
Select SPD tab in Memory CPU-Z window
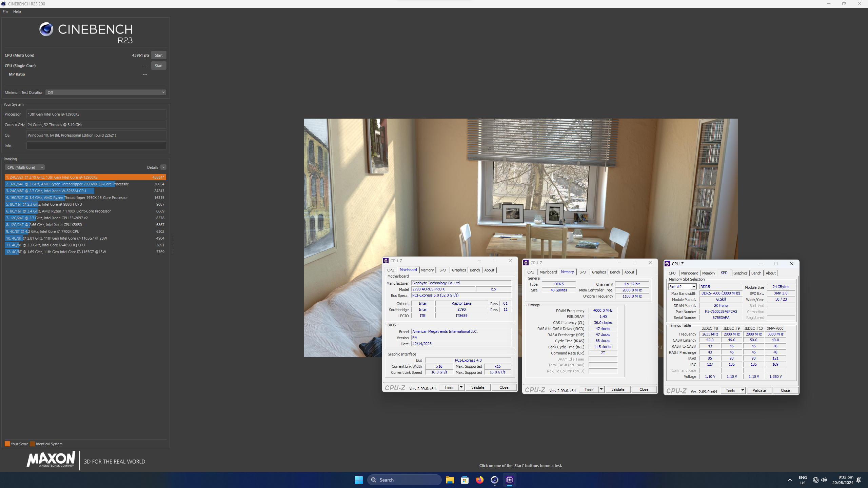(x=583, y=272)
